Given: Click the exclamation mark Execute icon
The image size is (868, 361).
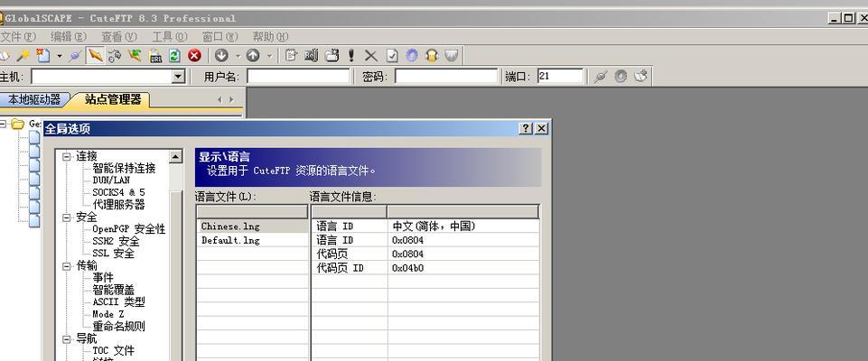Looking at the screenshot, I should click(x=351, y=55).
